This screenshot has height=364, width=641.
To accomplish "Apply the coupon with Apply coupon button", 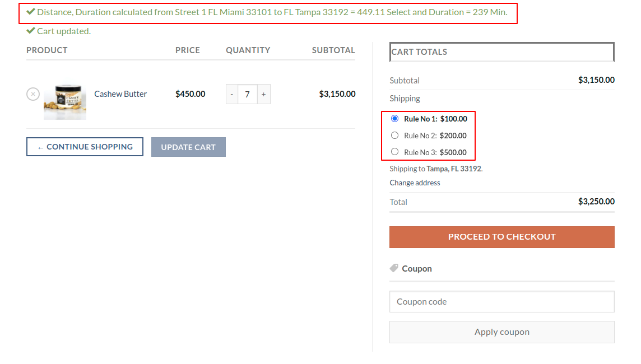I will point(501,332).
